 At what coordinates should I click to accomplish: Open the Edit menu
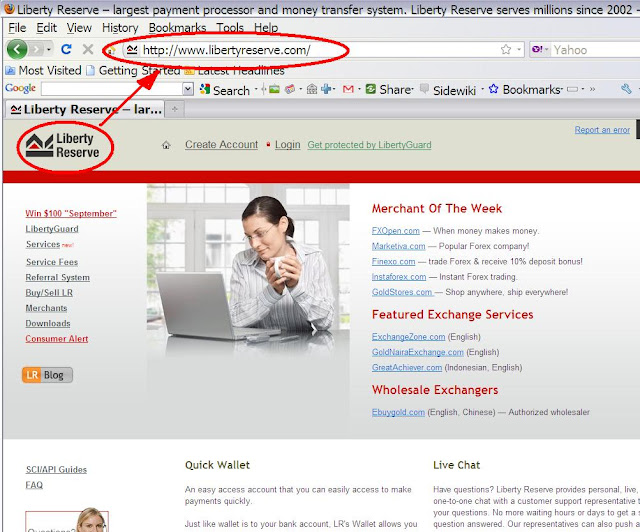coord(47,28)
